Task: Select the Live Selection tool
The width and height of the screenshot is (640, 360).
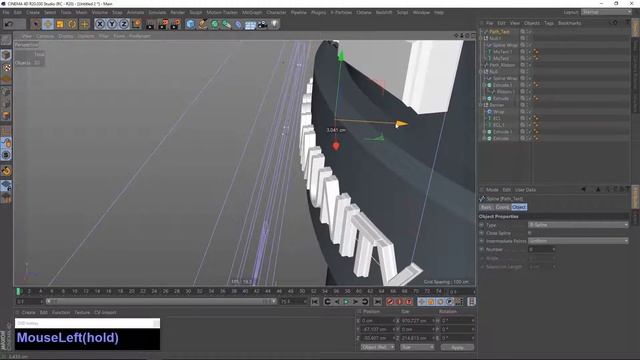Action: click(x=36, y=24)
